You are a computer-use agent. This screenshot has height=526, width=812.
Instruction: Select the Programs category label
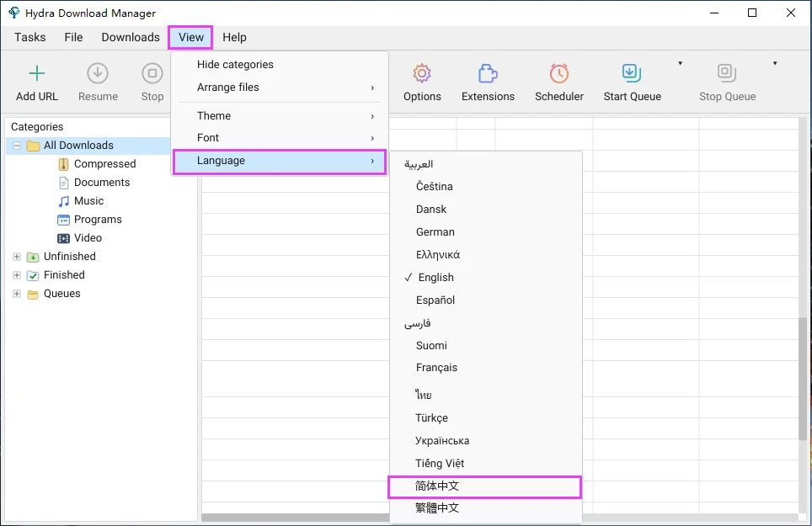coord(98,220)
